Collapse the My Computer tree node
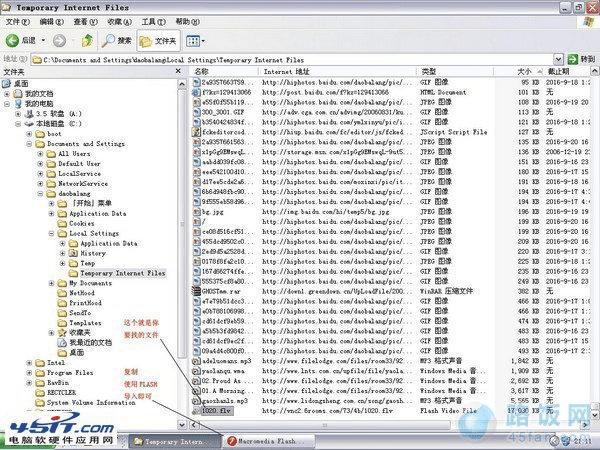600x450 pixels. (7, 104)
